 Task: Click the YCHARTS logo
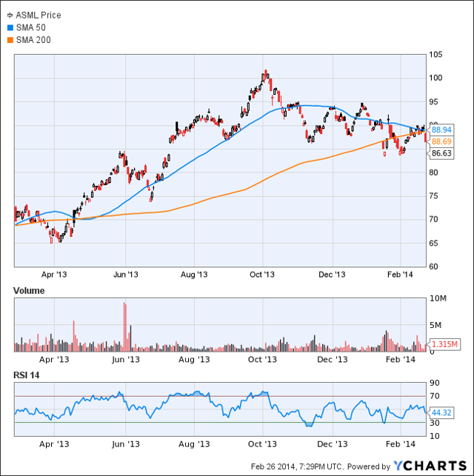(430, 466)
